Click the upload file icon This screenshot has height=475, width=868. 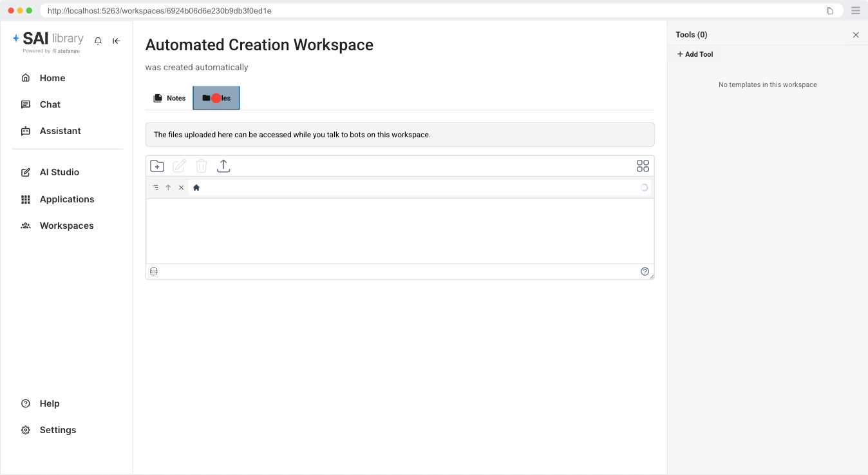pyautogui.click(x=223, y=166)
